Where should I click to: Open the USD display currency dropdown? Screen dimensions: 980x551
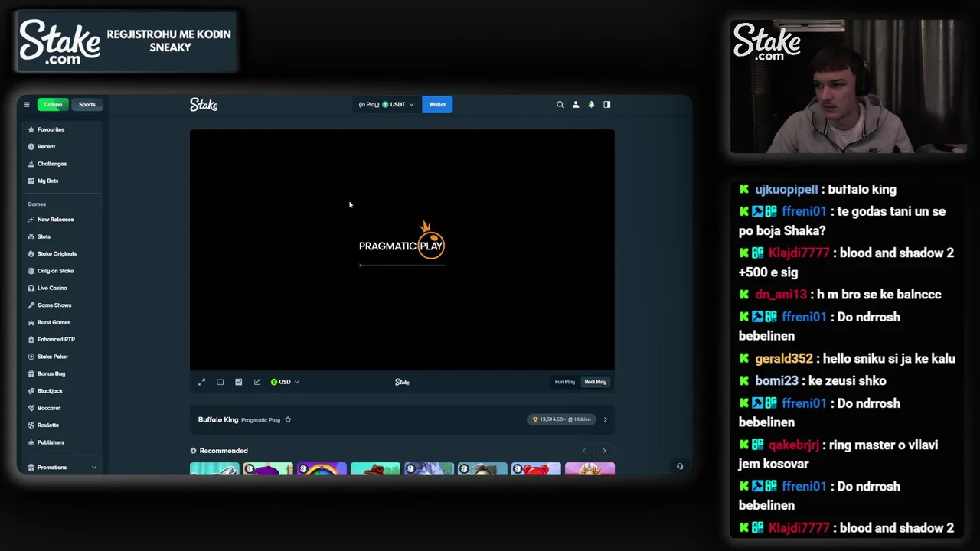[284, 382]
